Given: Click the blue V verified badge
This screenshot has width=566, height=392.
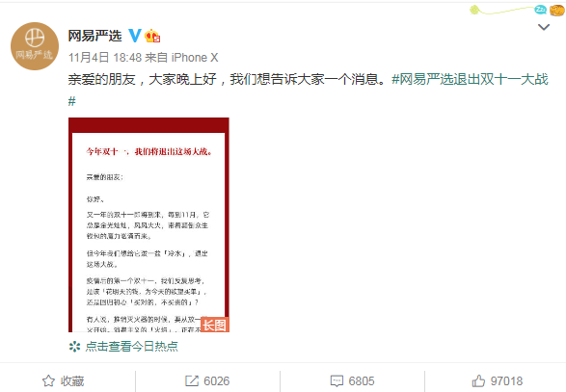Looking at the screenshot, I should click(x=135, y=36).
